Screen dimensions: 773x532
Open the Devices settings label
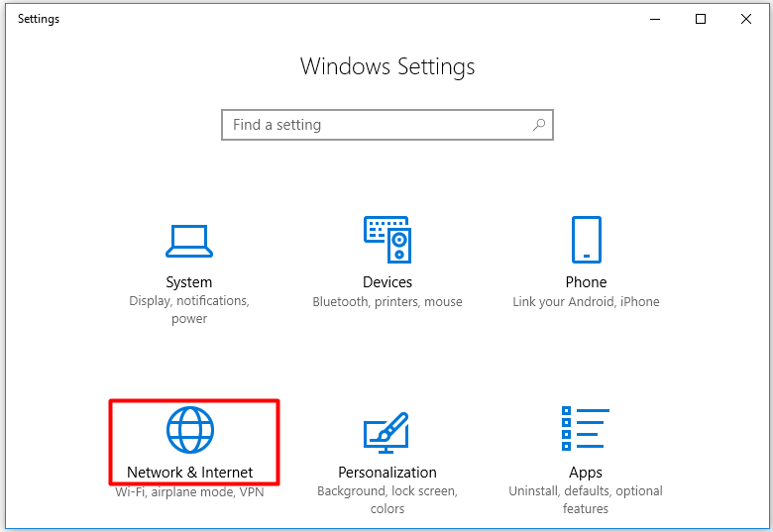387,282
